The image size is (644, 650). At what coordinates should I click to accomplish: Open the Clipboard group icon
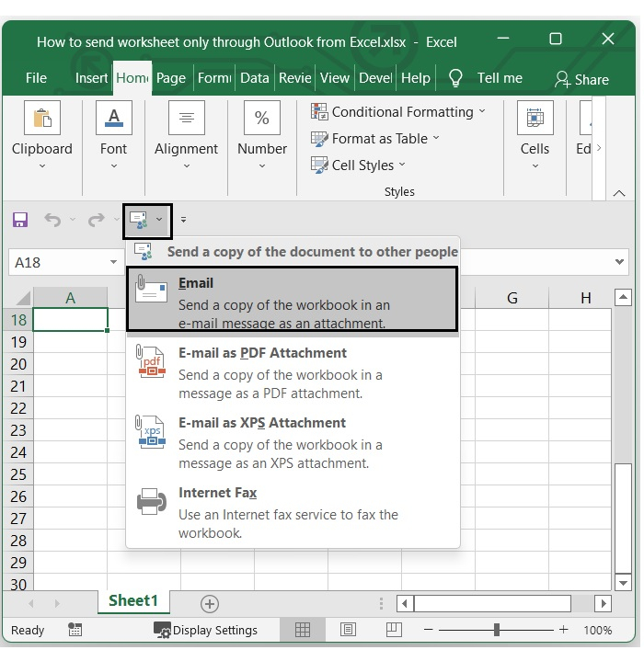point(42,118)
